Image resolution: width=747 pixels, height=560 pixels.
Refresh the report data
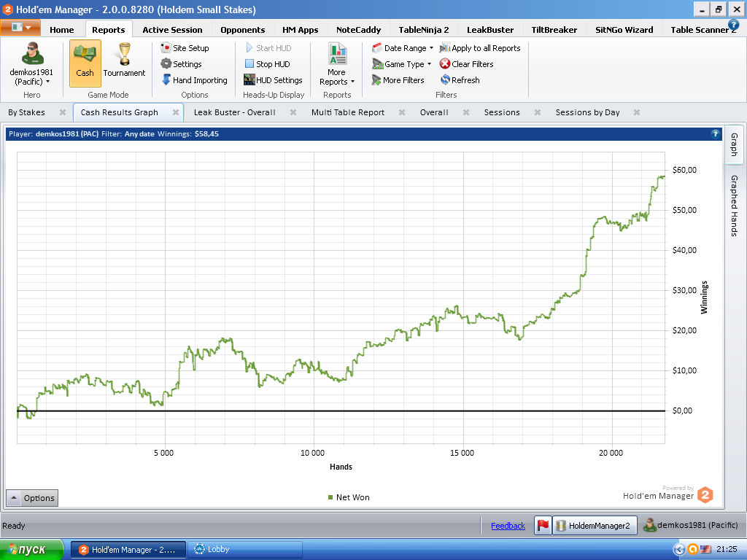460,80
